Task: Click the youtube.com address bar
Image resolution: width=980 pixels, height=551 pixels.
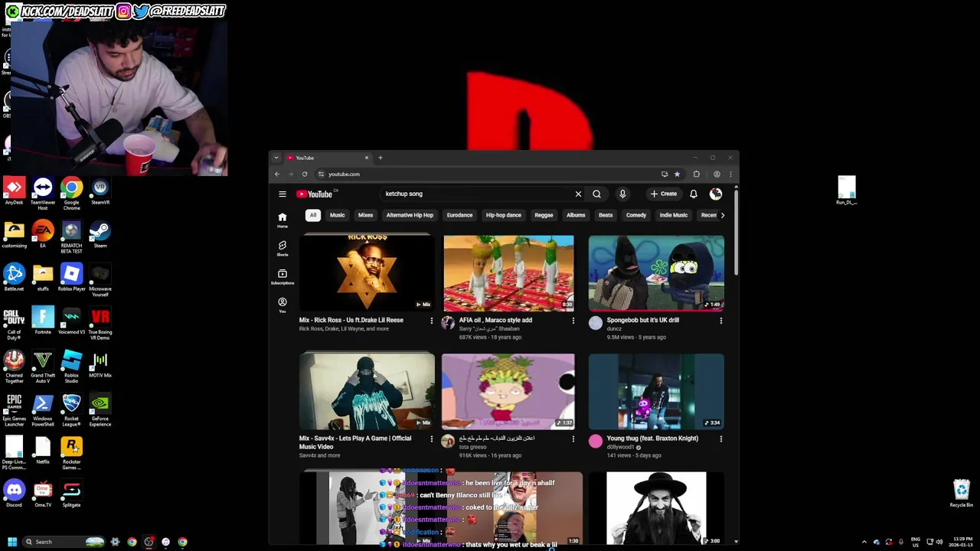Action: (490, 174)
